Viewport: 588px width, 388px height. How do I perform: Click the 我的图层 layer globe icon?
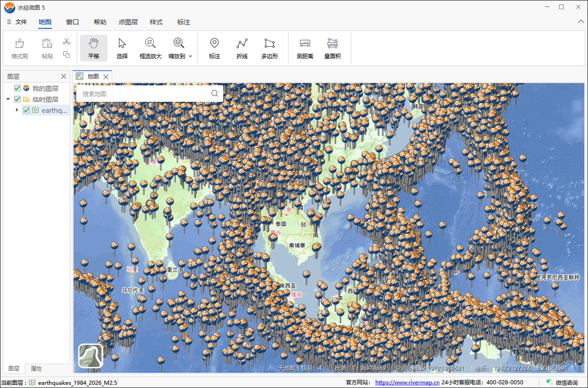pyautogui.click(x=26, y=88)
